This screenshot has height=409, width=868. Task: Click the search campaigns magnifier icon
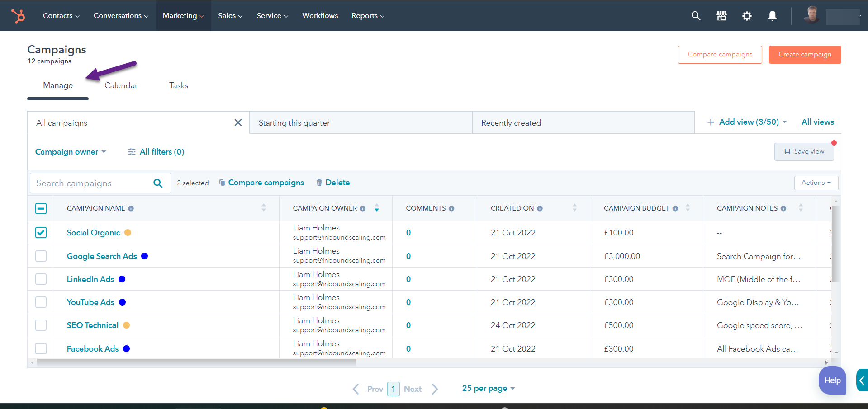[x=158, y=183]
